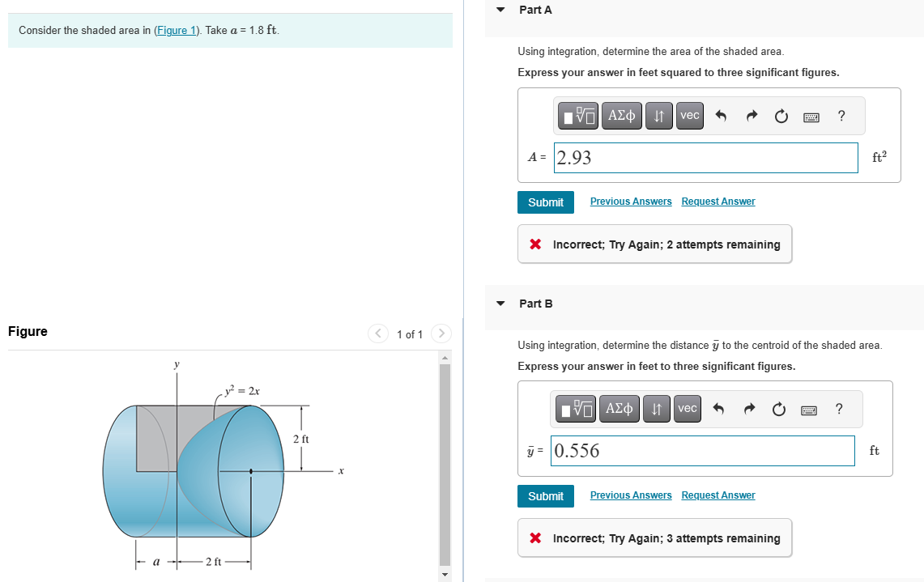Select the ΑΣφ symbols icon in Part B
This screenshot has width=924, height=582.
click(619, 409)
